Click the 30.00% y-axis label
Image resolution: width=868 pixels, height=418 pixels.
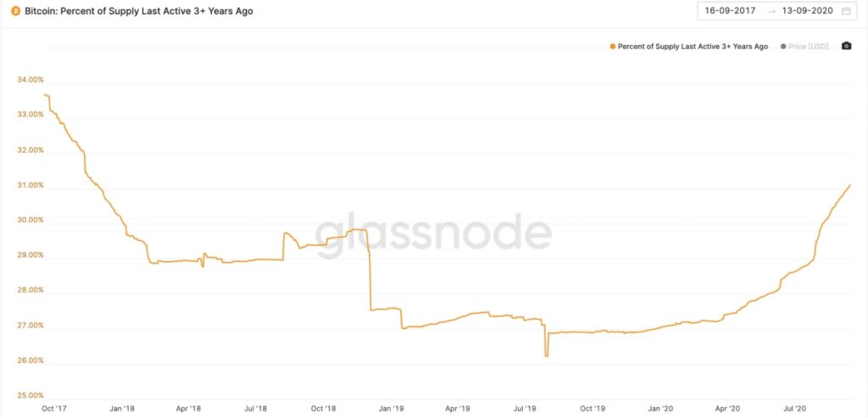coord(31,220)
